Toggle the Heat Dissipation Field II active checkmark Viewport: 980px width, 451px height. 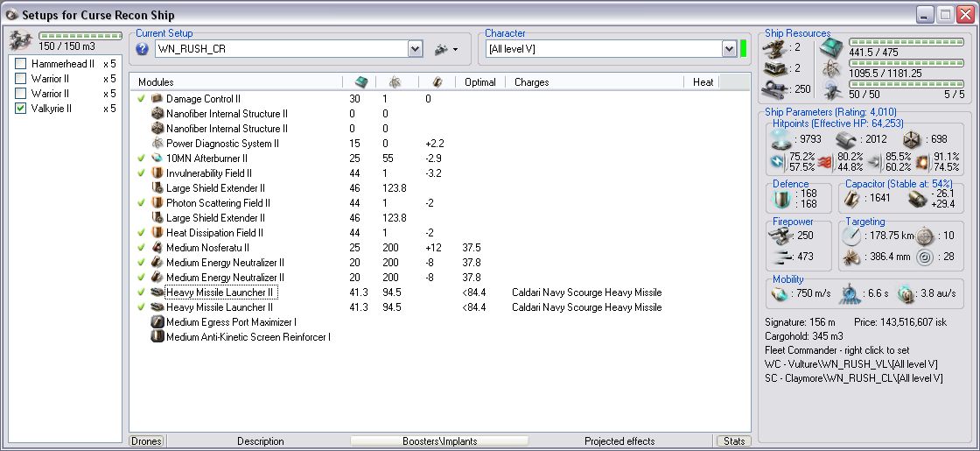pyautogui.click(x=141, y=233)
